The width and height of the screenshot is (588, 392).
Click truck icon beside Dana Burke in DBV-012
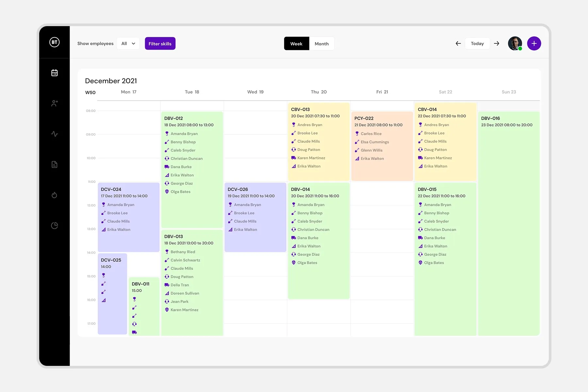[167, 167]
